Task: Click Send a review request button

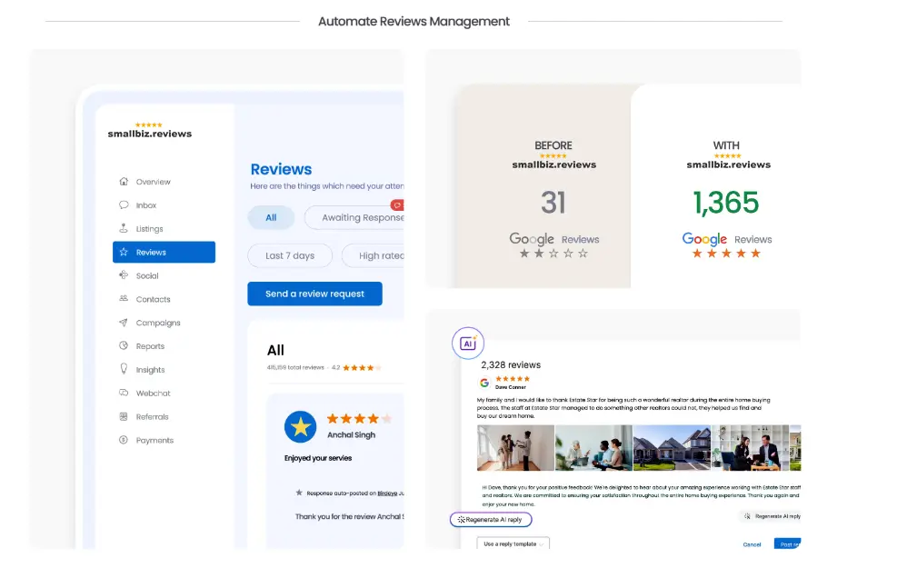Action: click(314, 294)
